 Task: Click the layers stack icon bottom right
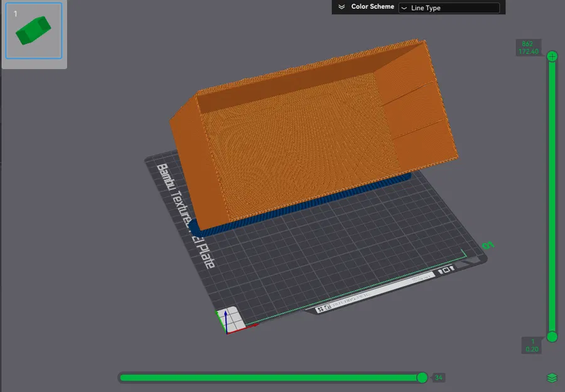tap(552, 378)
